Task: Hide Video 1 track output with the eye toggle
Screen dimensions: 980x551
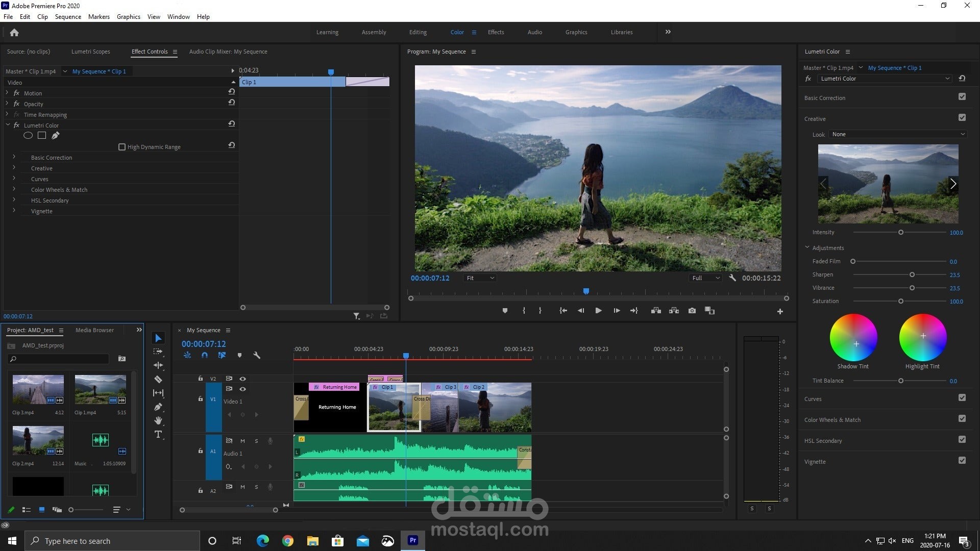Action: (x=243, y=389)
